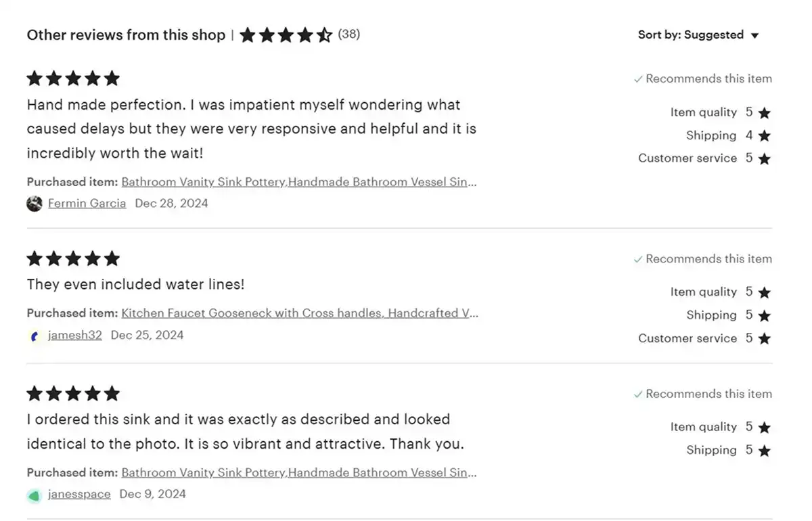The width and height of the screenshot is (812, 521).
Task: Click Fermin Garcia's profile avatar
Action: pyautogui.click(x=34, y=203)
